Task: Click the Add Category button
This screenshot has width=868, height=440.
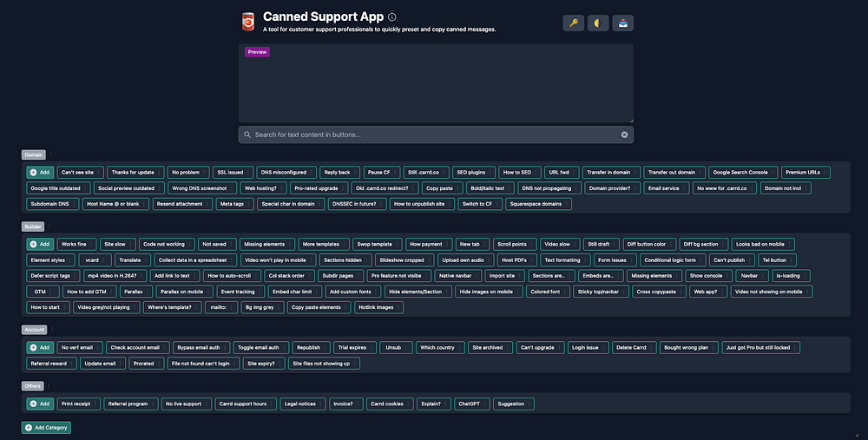Action: [x=47, y=427]
